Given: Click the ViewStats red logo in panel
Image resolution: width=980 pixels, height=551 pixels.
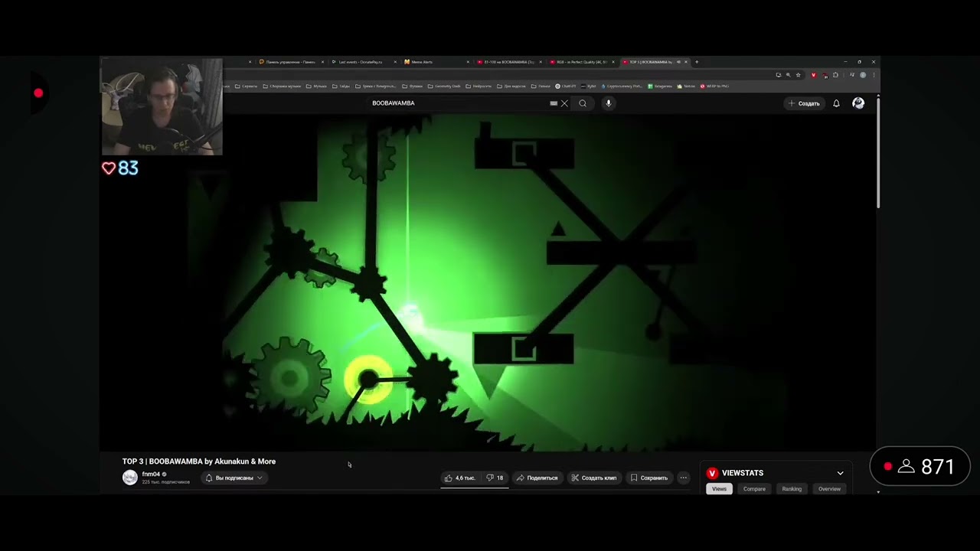Looking at the screenshot, I should (x=712, y=474).
